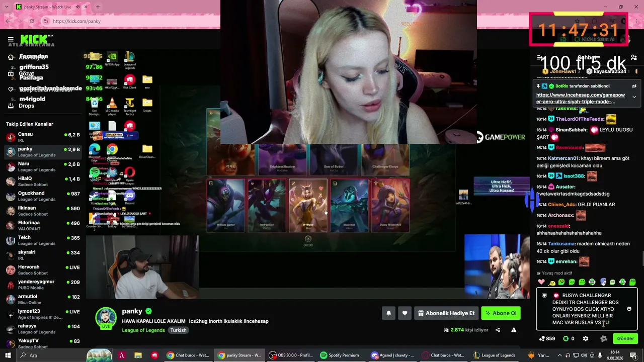Click the chat message input box
This screenshot has width=644, height=362.
(587, 309)
